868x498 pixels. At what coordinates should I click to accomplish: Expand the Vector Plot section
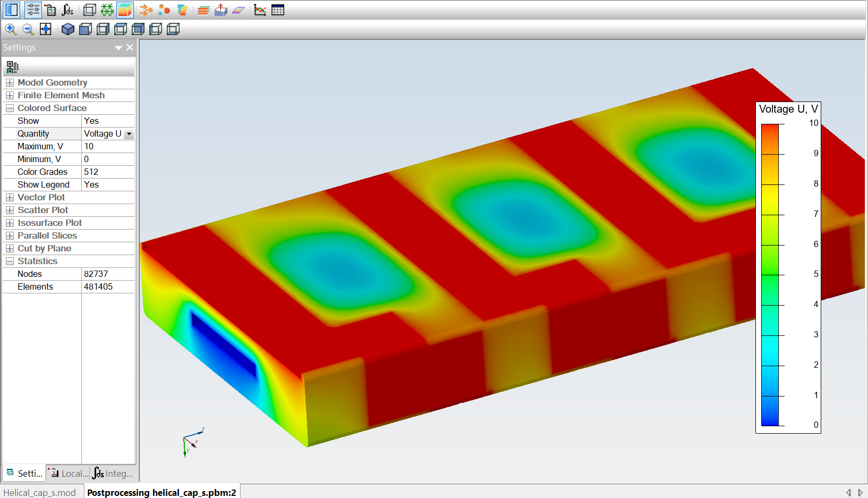click(x=10, y=197)
